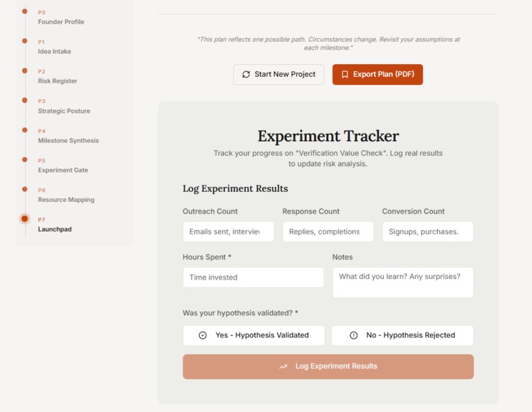Click the 'Track your progress' description text
The height and width of the screenshot is (412, 532).
click(x=328, y=158)
